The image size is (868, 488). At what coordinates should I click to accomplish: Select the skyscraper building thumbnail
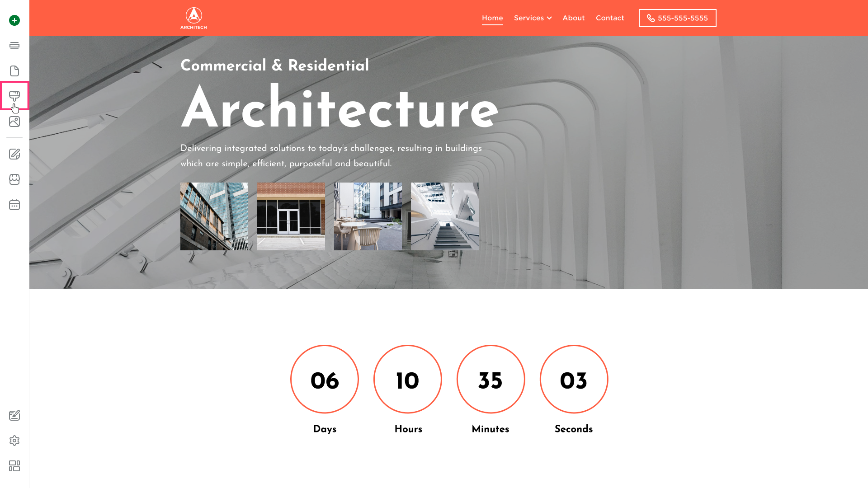point(214,216)
